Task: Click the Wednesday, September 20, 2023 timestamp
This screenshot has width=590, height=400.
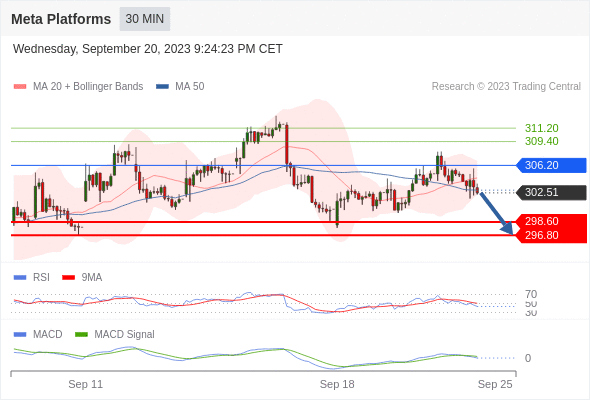Action: [x=148, y=49]
